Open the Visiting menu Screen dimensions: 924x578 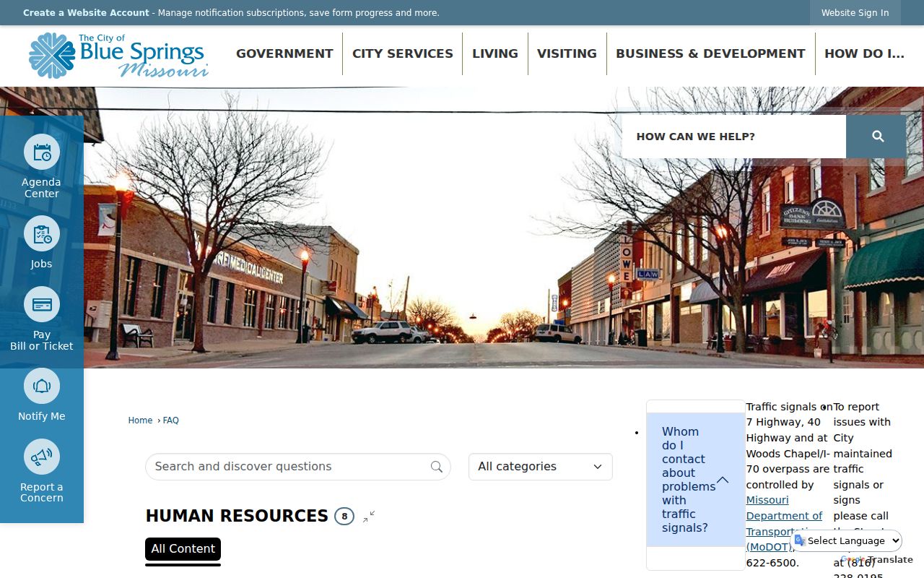pyautogui.click(x=567, y=53)
